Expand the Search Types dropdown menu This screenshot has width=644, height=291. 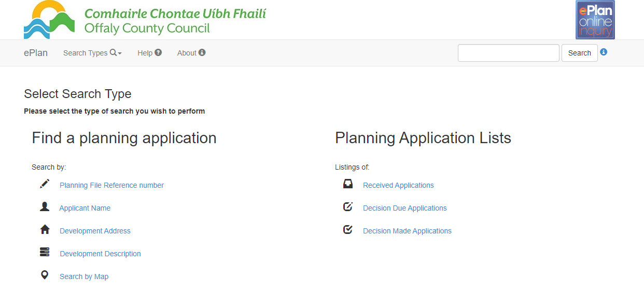pos(92,53)
